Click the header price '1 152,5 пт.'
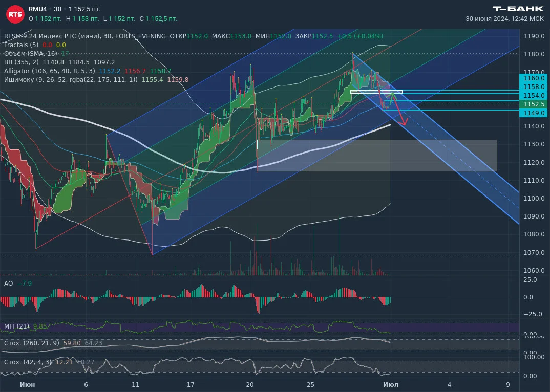The height and width of the screenshot is (392, 550). [84, 9]
